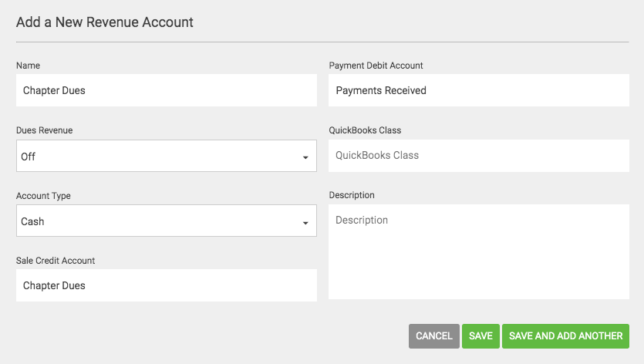Click the Add a New Revenue Account heading
Image resolution: width=644 pixels, height=364 pixels.
105,22
